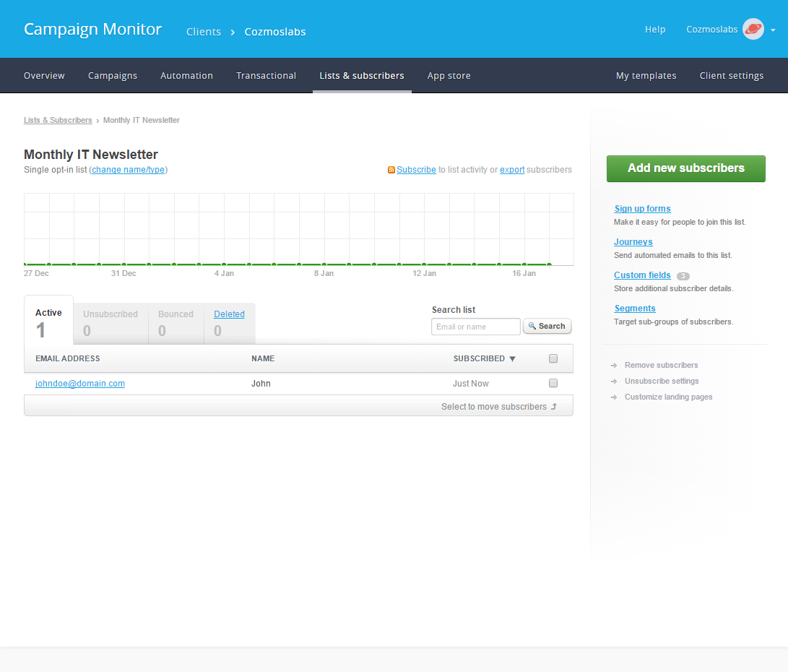This screenshot has width=788, height=672.
Task: Click the arrow icon beside Customize landing pages
Action: point(614,397)
